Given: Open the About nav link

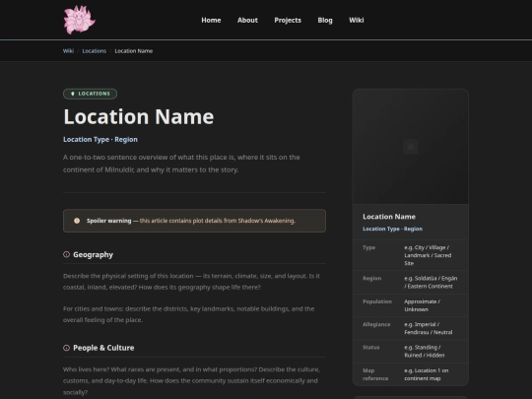Looking at the screenshot, I should (247, 20).
